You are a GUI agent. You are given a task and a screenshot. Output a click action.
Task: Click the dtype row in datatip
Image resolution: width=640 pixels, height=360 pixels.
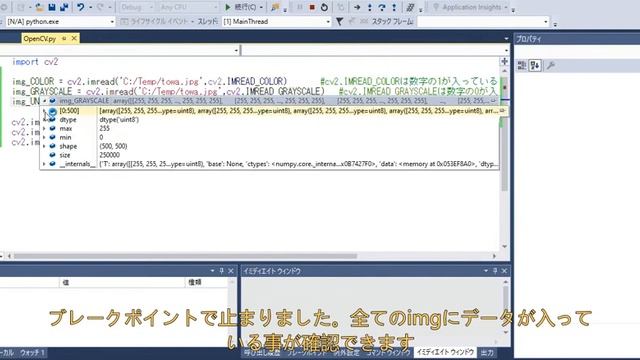(x=269, y=120)
